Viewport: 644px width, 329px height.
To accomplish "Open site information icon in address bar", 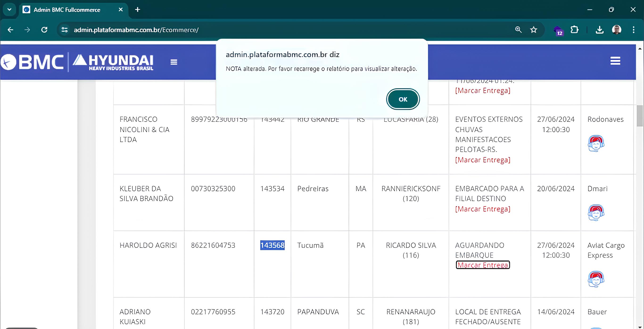I will tap(65, 30).
